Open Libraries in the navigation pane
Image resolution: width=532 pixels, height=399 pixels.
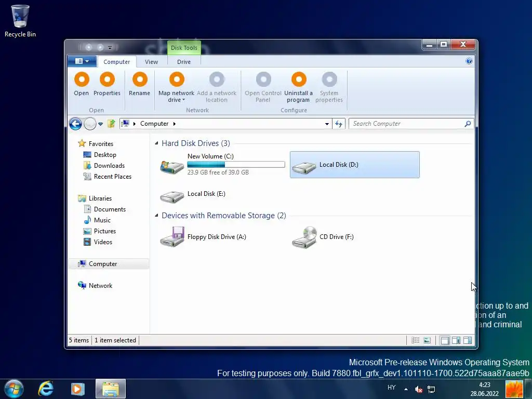tap(100, 198)
